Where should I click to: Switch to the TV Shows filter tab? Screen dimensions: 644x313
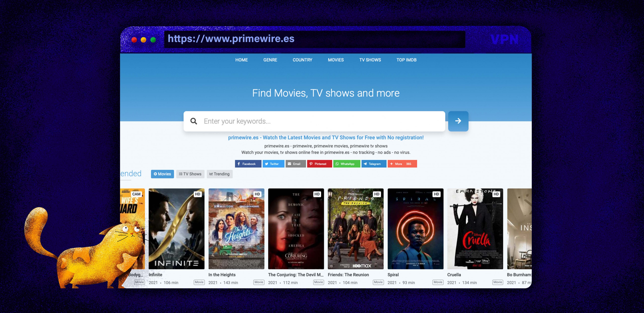[190, 174]
